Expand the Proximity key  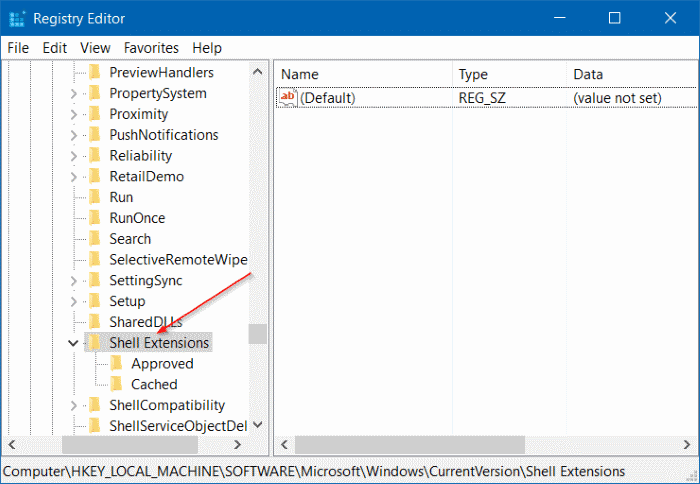click(74, 115)
